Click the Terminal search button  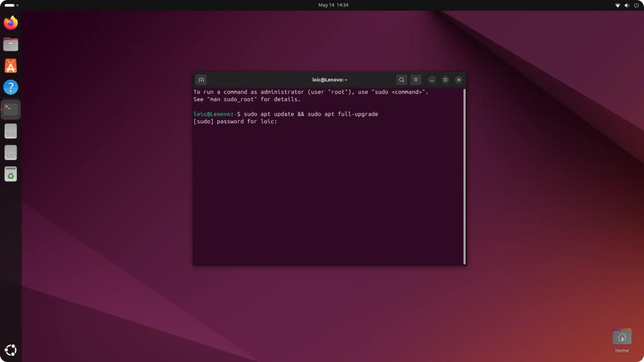401,80
